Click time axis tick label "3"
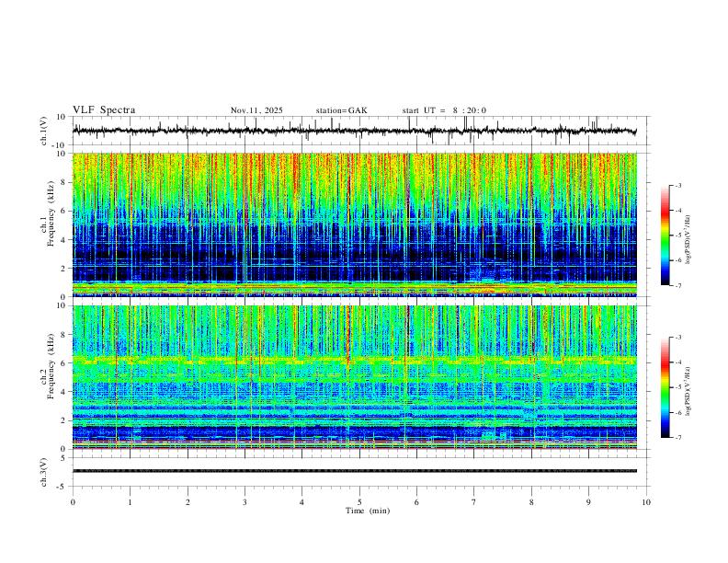This screenshot has width=728, height=563. (x=245, y=502)
